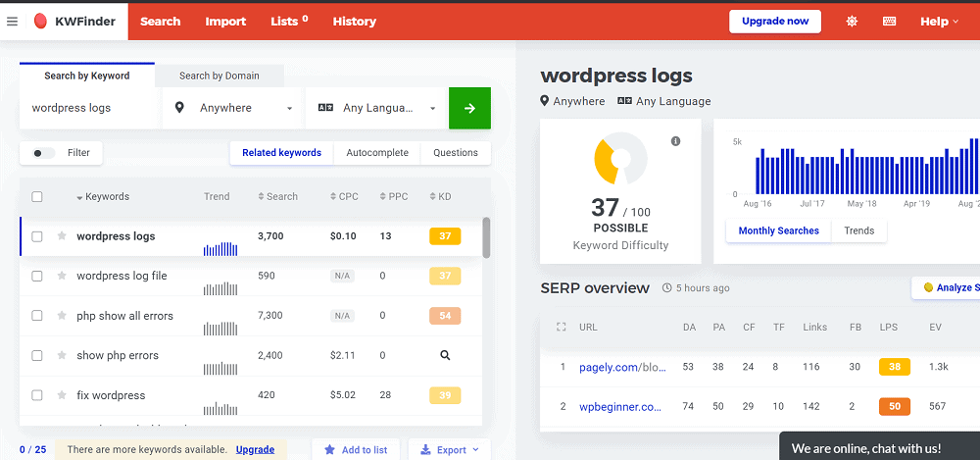980x460 pixels.
Task: Click expand icon in SERP table header
Action: (561, 327)
